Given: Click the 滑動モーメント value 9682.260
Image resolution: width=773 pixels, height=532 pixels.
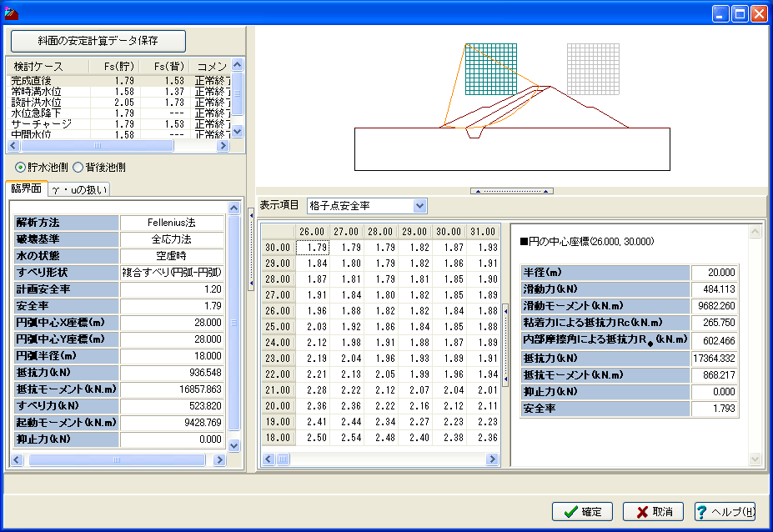Looking at the screenshot, I should click(x=715, y=306).
